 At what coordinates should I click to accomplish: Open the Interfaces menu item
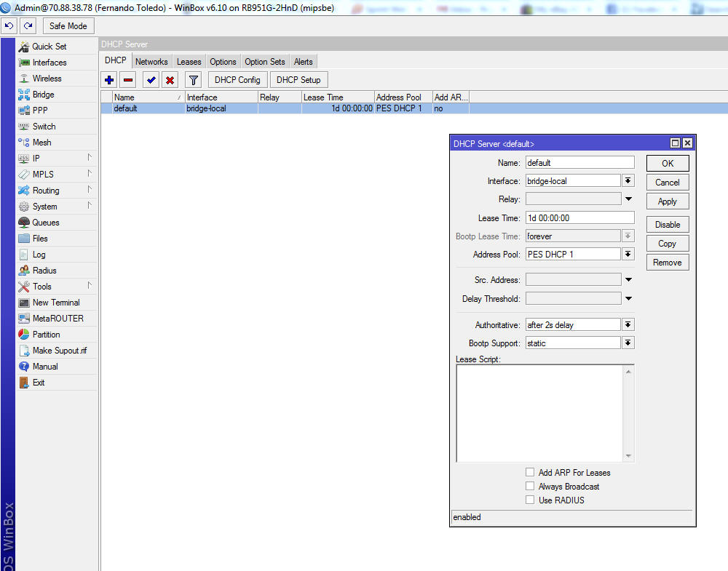pos(57,63)
